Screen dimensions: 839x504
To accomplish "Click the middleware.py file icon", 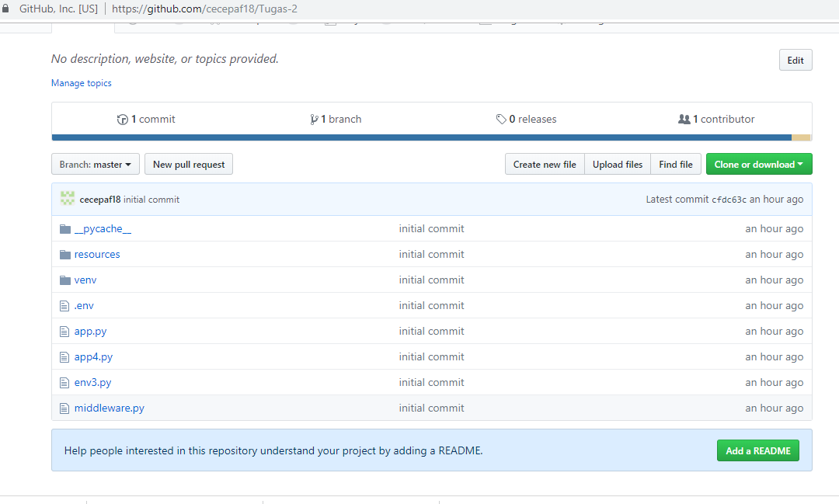I will [x=64, y=408].
